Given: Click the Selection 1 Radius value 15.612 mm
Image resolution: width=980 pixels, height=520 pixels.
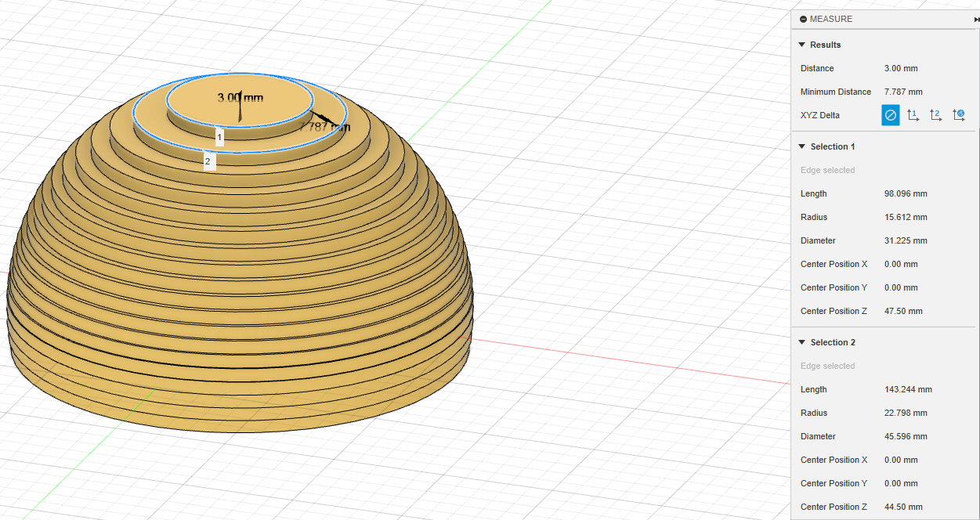Looking at the screenshot, I should 906,217.
